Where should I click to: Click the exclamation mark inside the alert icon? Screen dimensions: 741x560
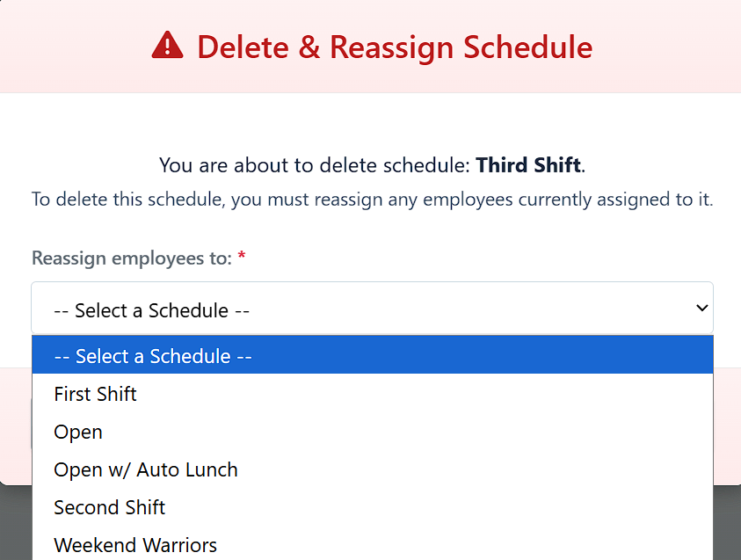165,47
